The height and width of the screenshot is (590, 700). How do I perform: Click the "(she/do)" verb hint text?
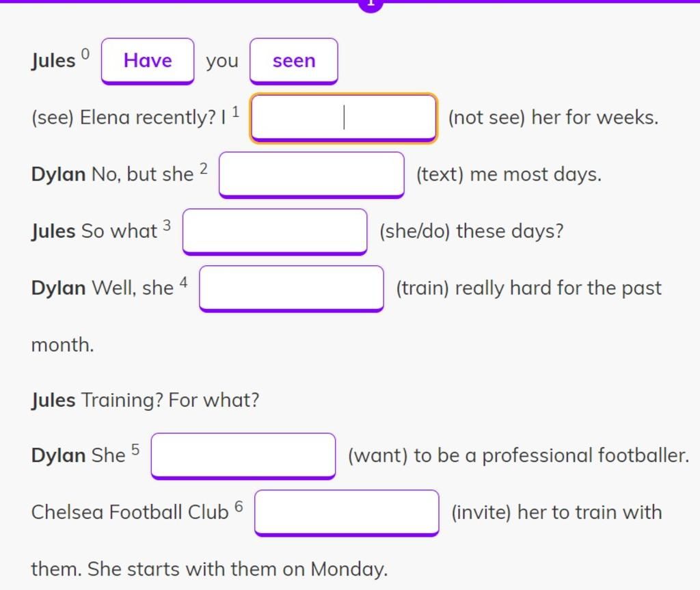(415, 231)
